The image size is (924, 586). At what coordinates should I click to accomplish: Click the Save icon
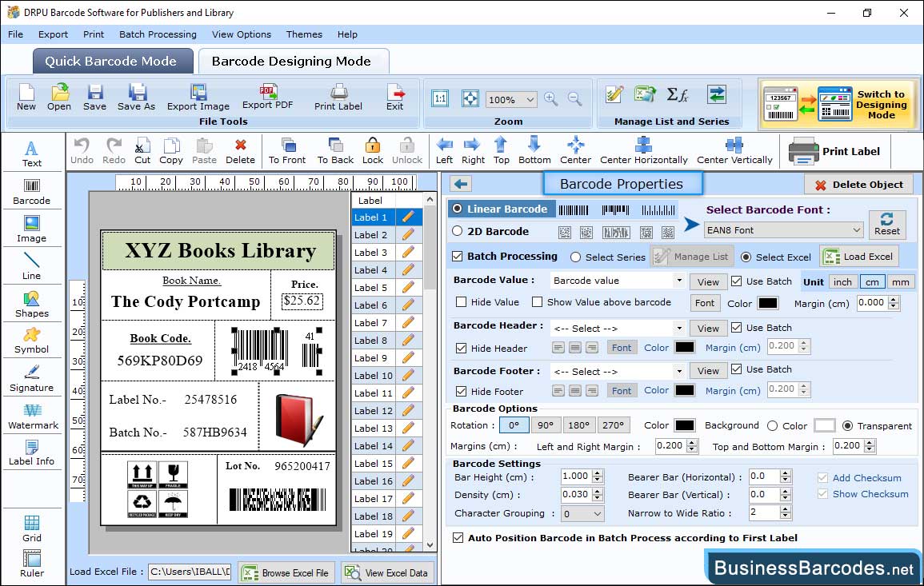point(95,98)
